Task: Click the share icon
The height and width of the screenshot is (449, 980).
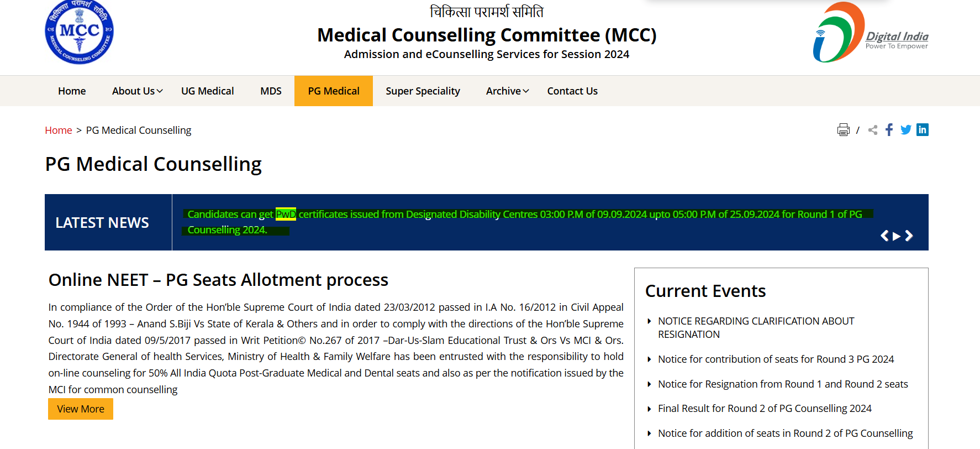Action: (873, 130)
